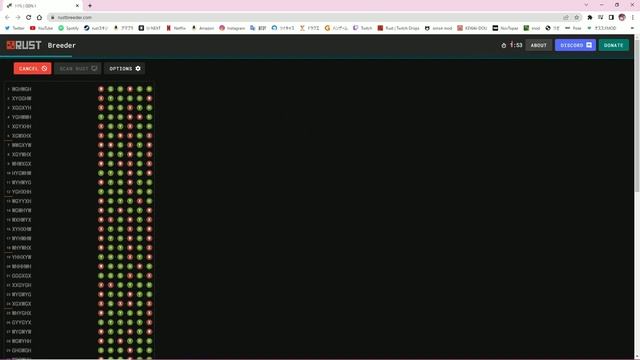This screenshot has height=360, width=640.
Task: Click the browser forward arrow
Action: click(18, 18)
